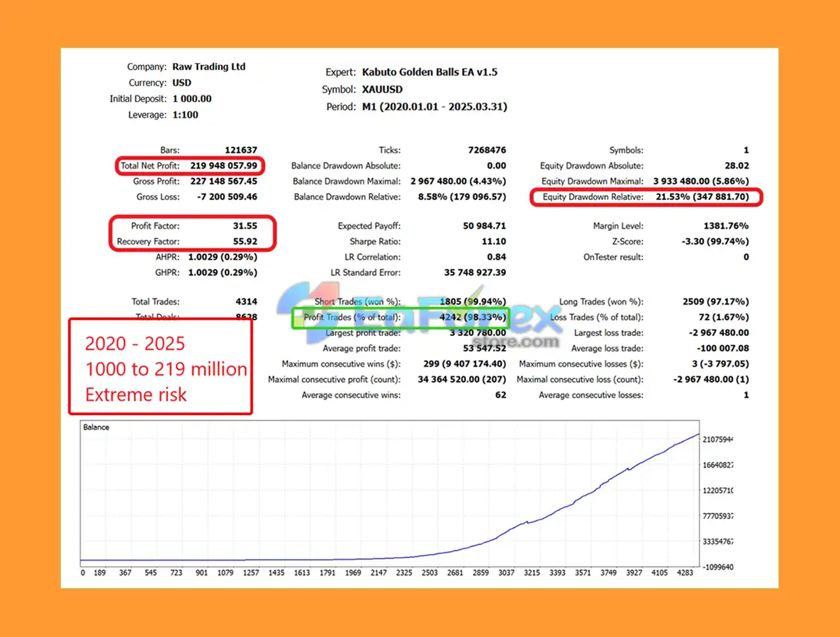This screenshot has height=637, width=840.
Task: Click the "AHPR:" label
Action: point(167,257)
